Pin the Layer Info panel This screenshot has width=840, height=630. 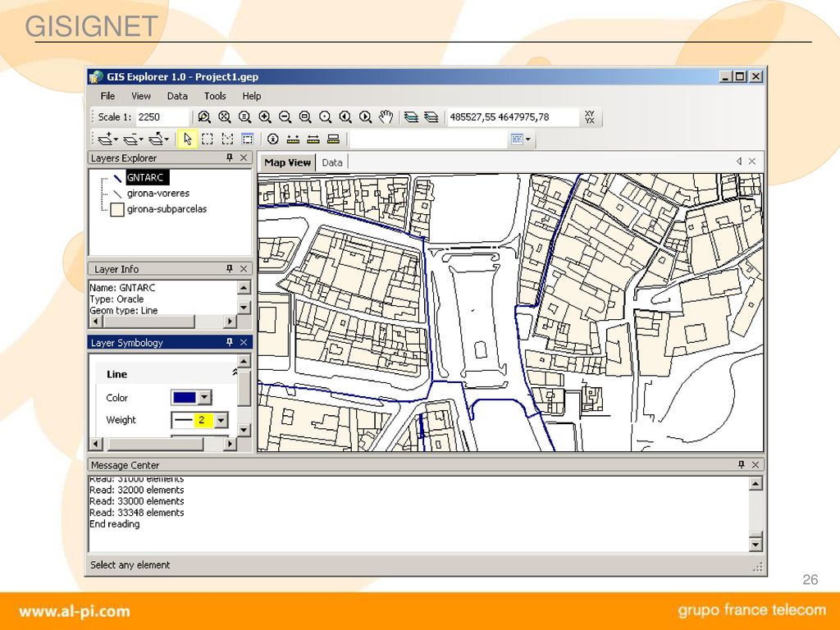(230, 268)
